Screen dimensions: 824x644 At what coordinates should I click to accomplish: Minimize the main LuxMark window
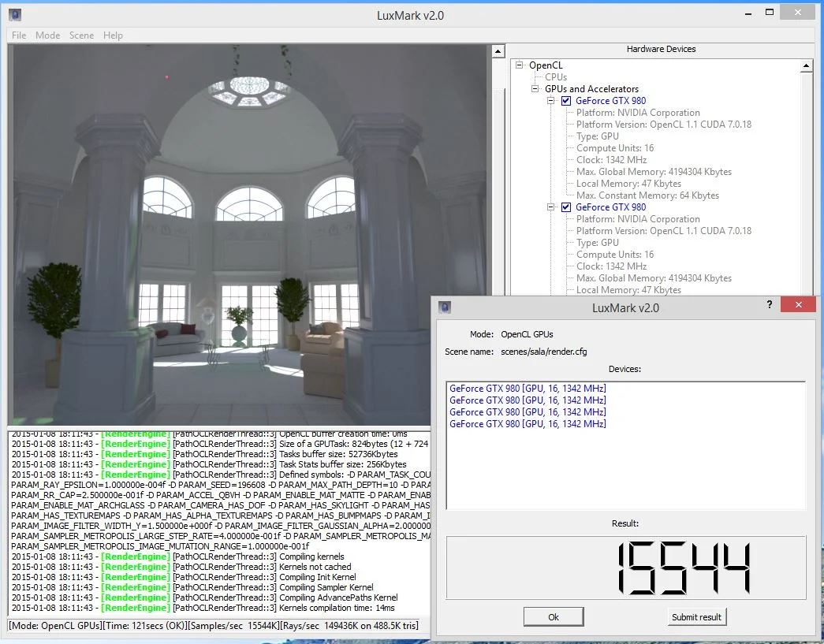point(748,13)
